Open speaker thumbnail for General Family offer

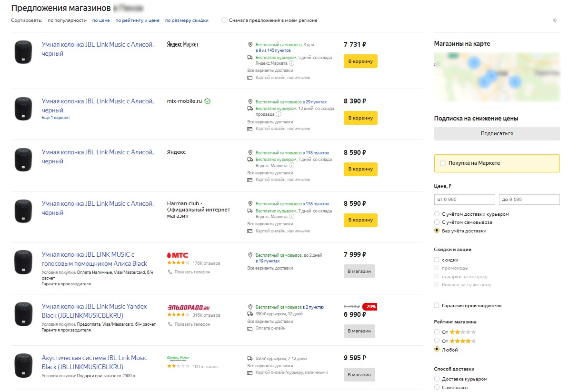23,366
